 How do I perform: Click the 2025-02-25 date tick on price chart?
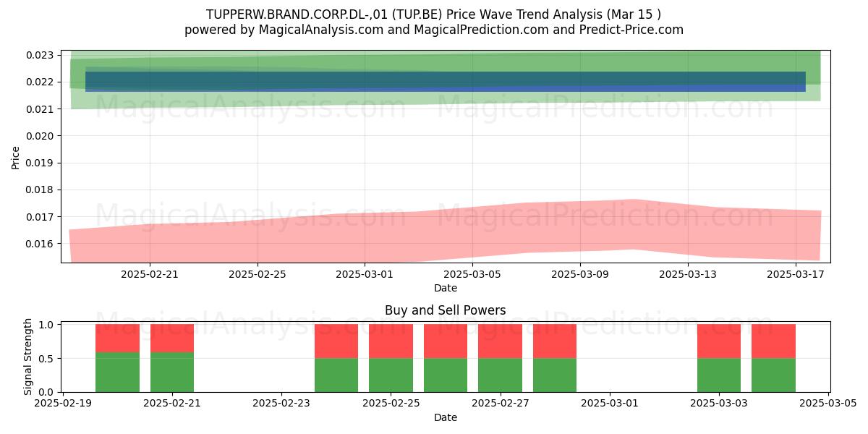pyautogui.click(x=258, y=274)
